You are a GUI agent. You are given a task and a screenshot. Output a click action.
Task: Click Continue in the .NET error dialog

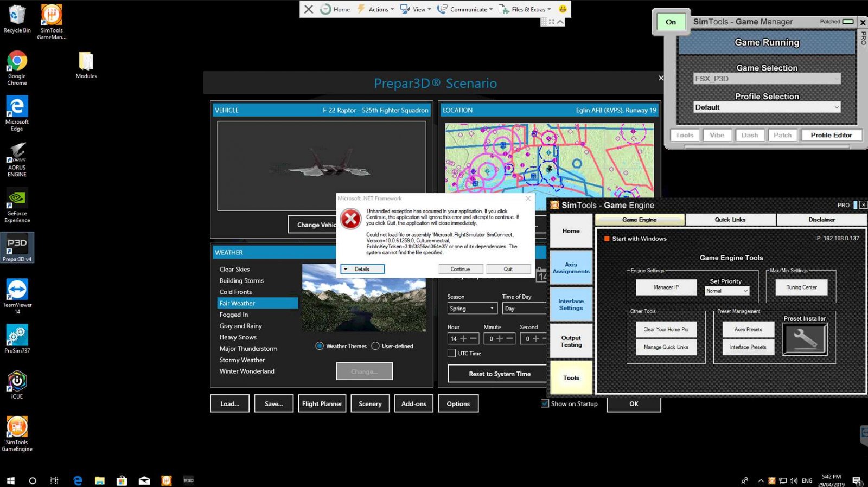point(460,269)
